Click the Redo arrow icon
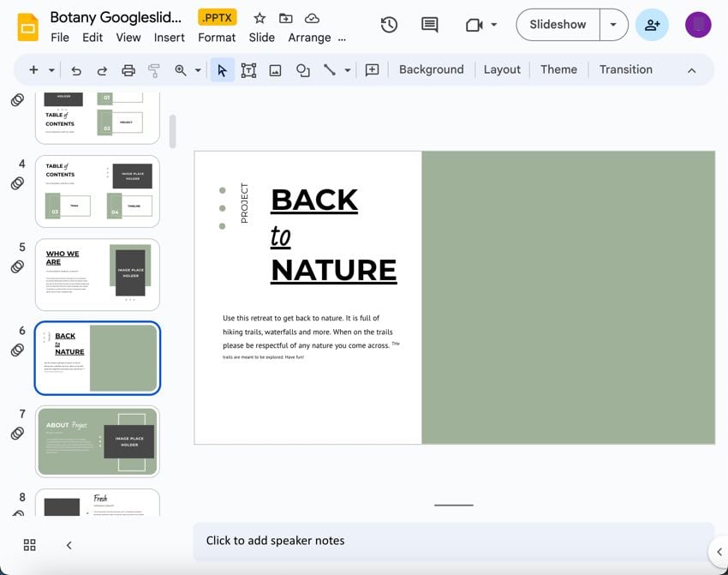The width and height of the screenshot is (728, 575). pos(102,70)
